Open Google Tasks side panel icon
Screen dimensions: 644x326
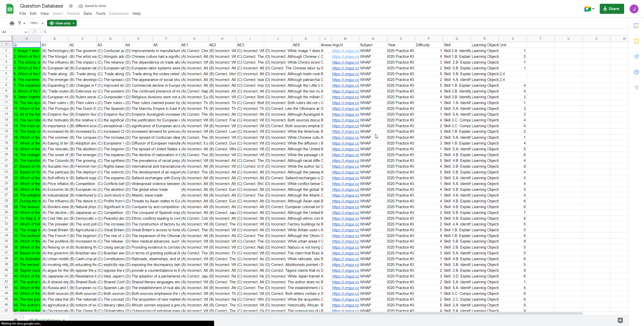[636, 57]
